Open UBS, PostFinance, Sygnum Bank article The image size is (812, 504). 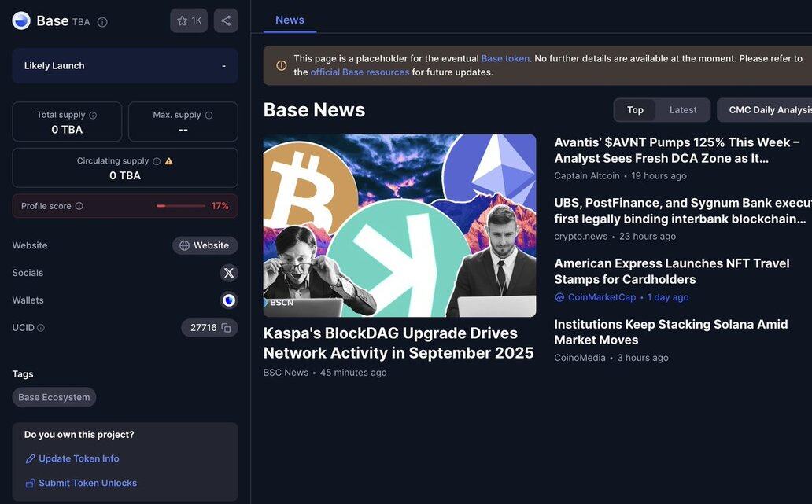point(682,211)
